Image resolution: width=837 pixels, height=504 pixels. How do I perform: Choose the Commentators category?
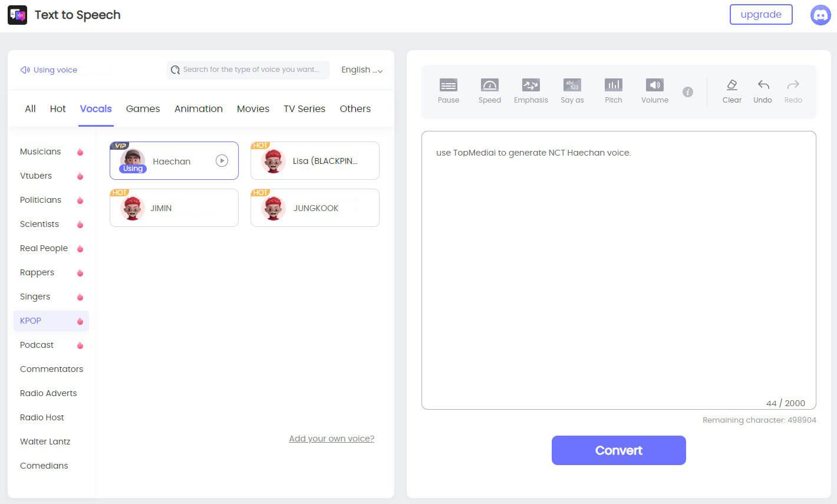click(51, 369)
